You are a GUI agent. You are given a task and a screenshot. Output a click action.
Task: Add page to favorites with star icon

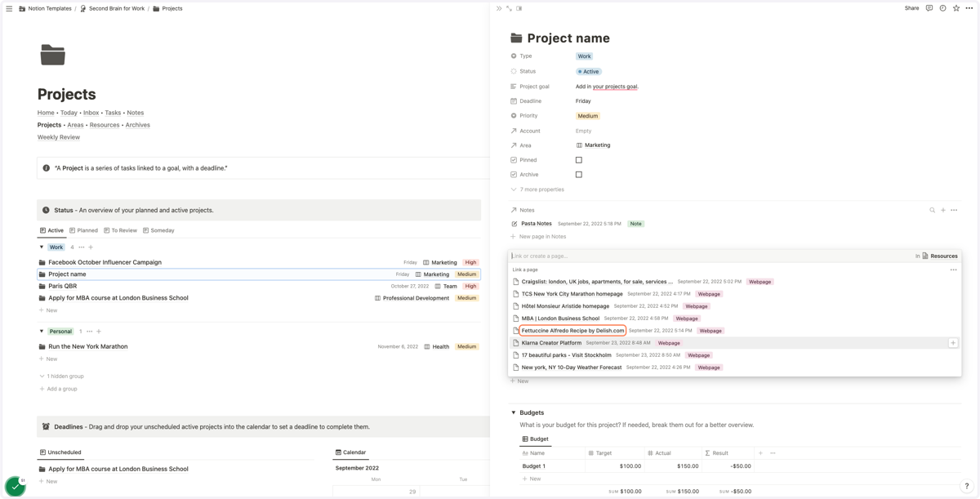point(956,8)
